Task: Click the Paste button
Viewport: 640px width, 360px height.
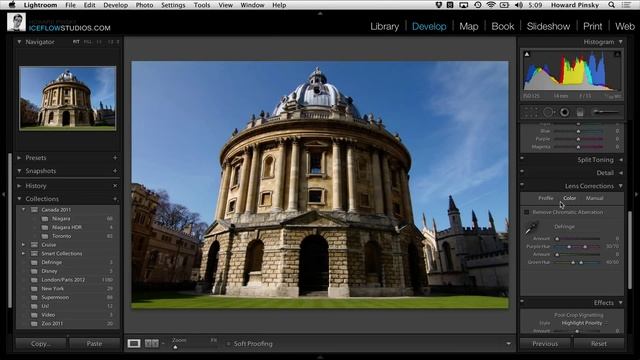Action: (94, 344)
